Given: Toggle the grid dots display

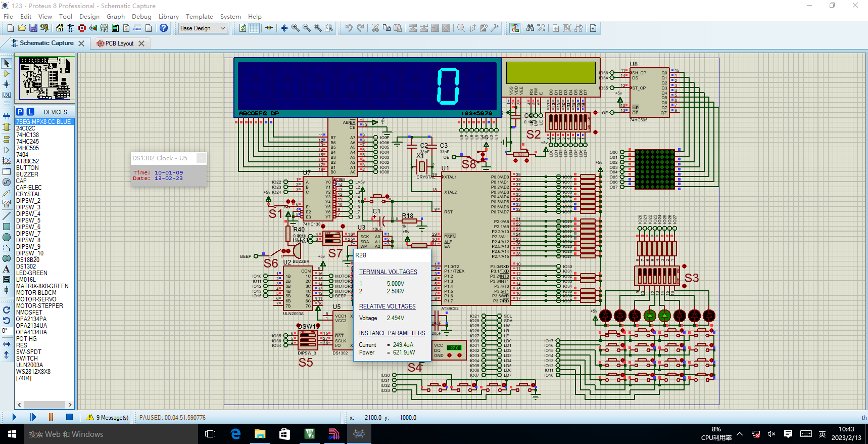Looking at the screenshot, I should pos(254,28).
